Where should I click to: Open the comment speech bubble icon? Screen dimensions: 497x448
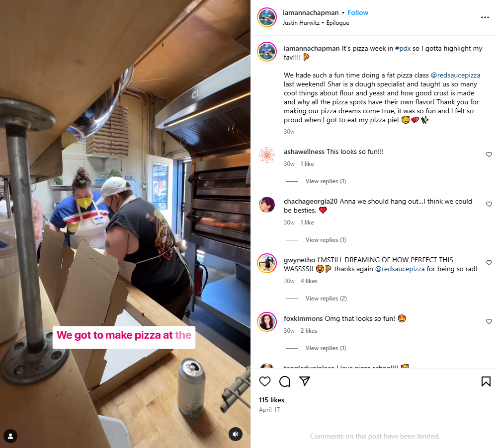click(x=285, y=381)
